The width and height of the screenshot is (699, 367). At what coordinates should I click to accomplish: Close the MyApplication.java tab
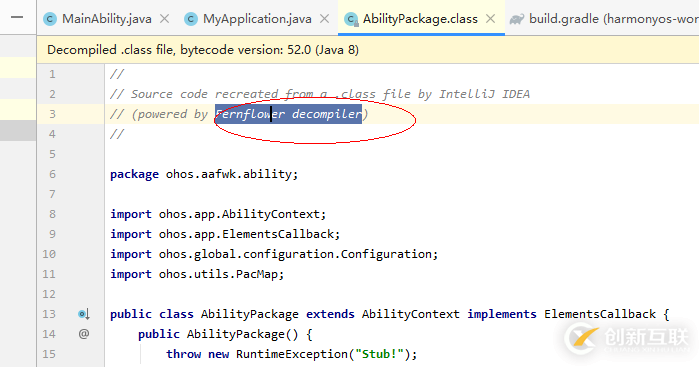(325, 19)
